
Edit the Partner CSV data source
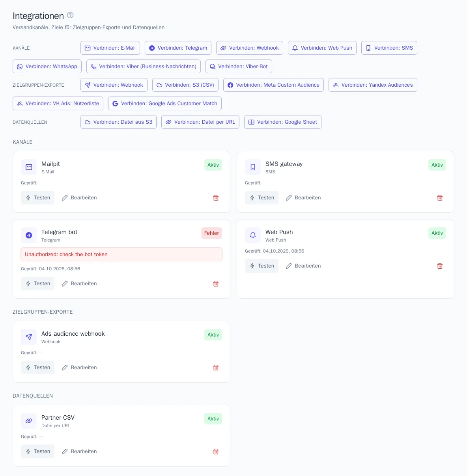(x=79, y=452)
